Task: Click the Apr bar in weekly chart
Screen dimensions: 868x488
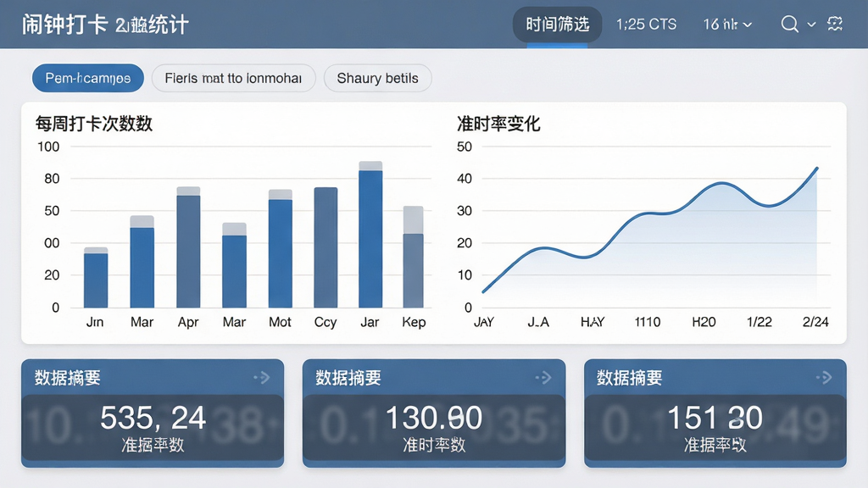Action: coord(188,247)
